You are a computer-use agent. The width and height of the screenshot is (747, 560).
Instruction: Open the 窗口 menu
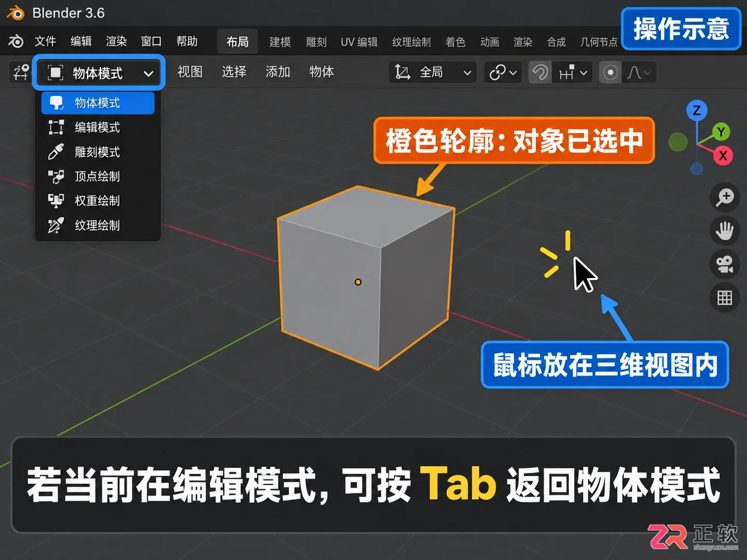pyautogui.click(x=151, y=41)
